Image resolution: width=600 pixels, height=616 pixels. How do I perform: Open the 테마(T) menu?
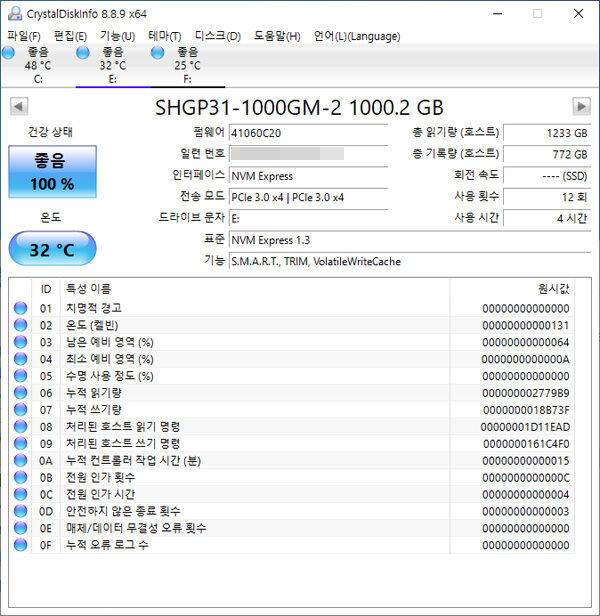(x=165, y=36)
